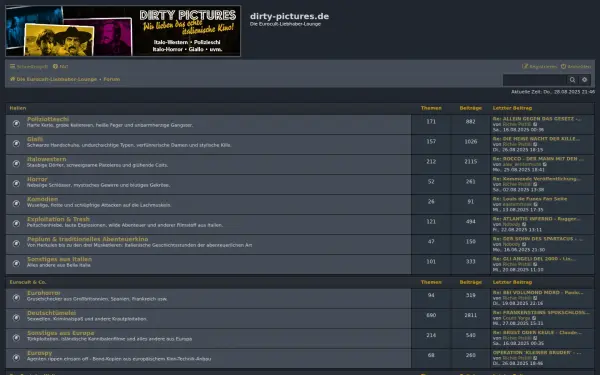Image resolution: width=600 pixels, height=375 pixels.
Task: Open last post GLI ANGELI DEL 2000
Action: [534, 259]
